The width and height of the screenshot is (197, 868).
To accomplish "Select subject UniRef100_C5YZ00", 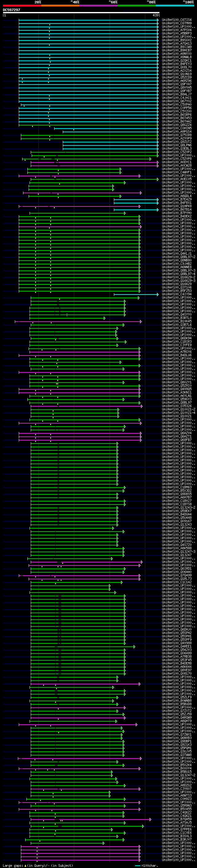I will point(177,111).
